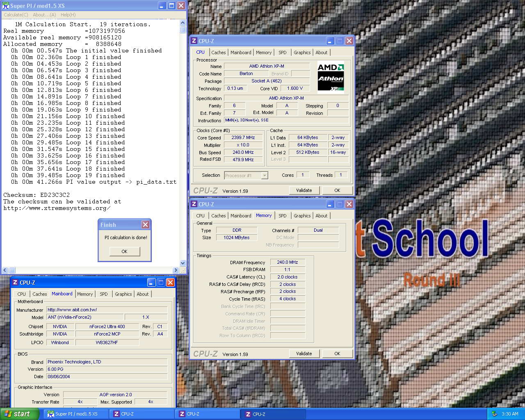Click the Package field Socket A (462)

(267, 81)
